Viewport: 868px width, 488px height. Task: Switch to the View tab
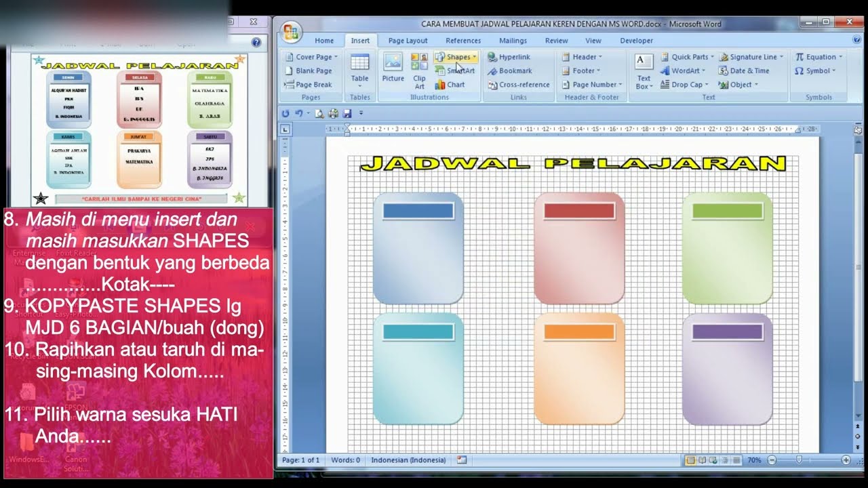coord(593,41)
